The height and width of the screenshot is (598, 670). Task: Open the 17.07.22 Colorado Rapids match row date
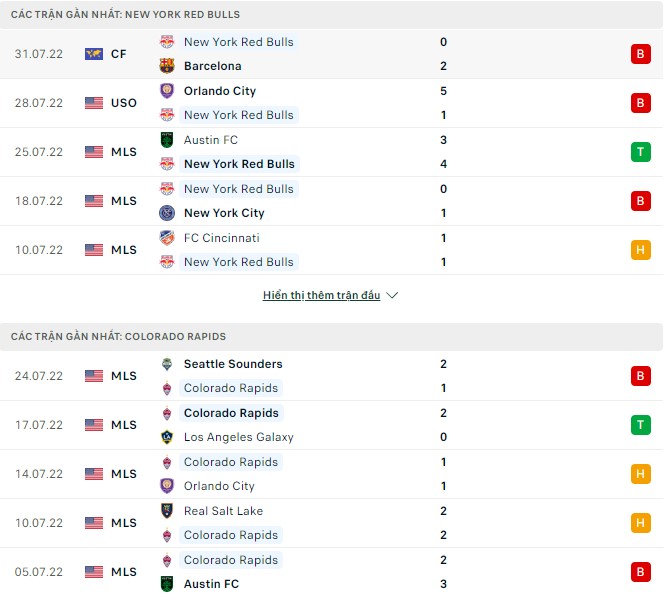pyautogui.click(x=39, y=425)
